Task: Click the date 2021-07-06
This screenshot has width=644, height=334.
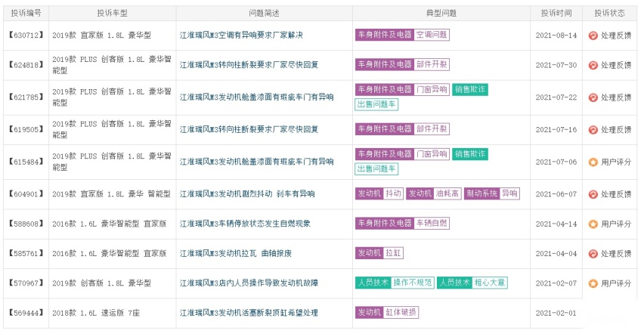Action: (556, 162)
